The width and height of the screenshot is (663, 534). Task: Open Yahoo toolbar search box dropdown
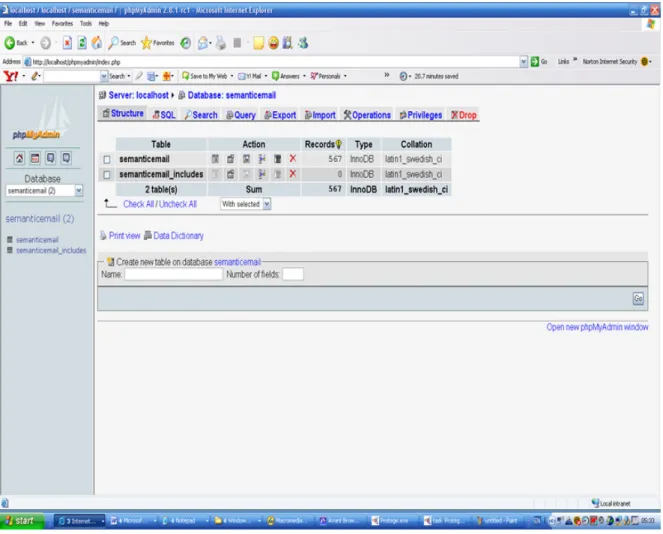(x=104, y=77)
